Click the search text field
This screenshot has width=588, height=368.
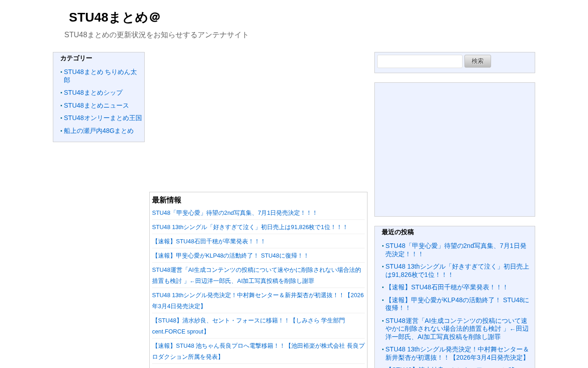(x=420, y=61)
